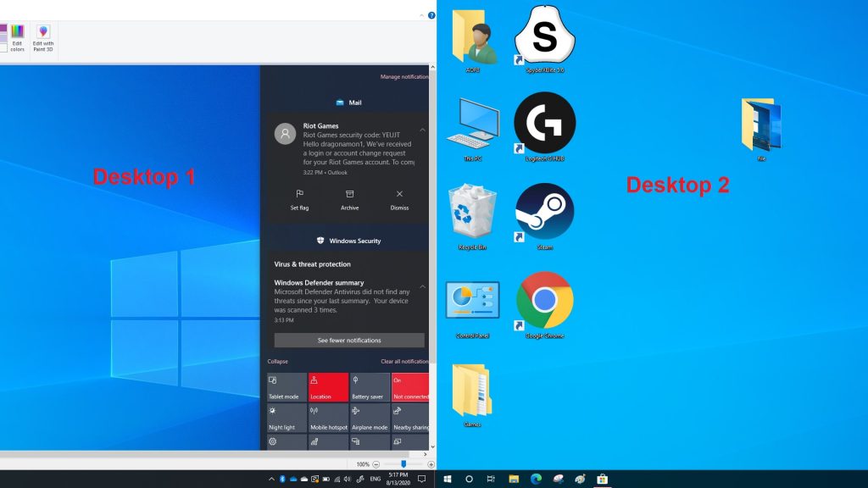Zoom out with the minus button in Paint

pyautogui.click(x=376, y=465)
